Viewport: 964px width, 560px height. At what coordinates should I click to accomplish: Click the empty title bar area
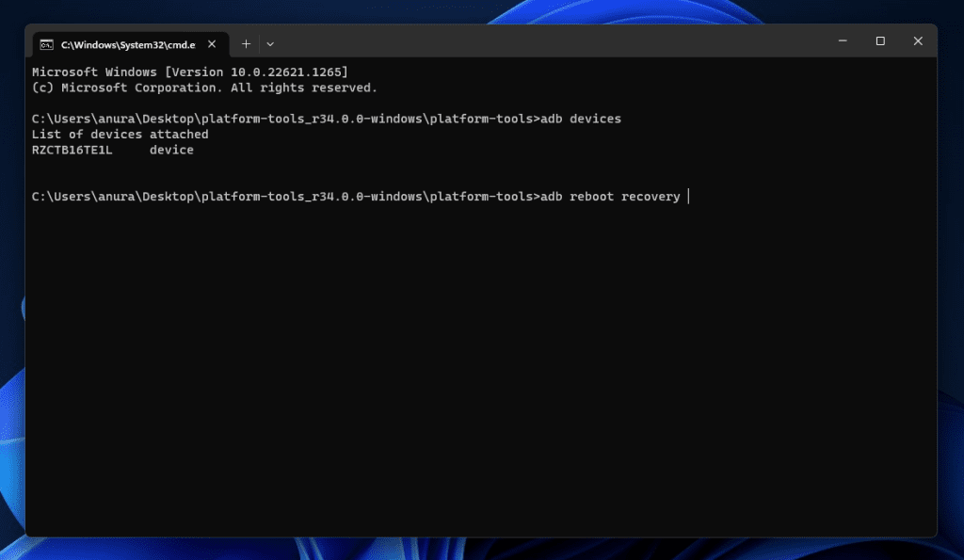tap(546, 42)
